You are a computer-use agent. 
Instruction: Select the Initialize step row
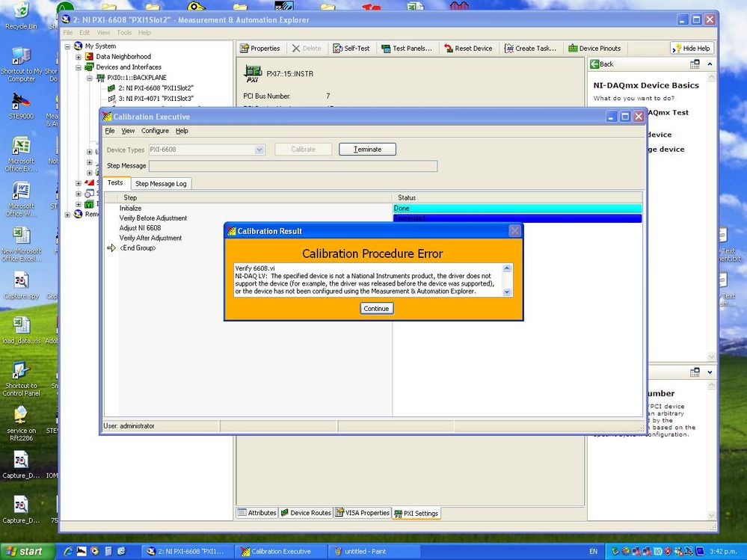(x=130, y=208)
